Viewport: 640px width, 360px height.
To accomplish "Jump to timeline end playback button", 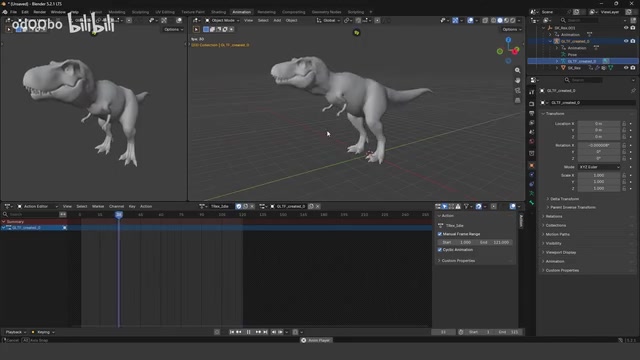I will point(265,332).
